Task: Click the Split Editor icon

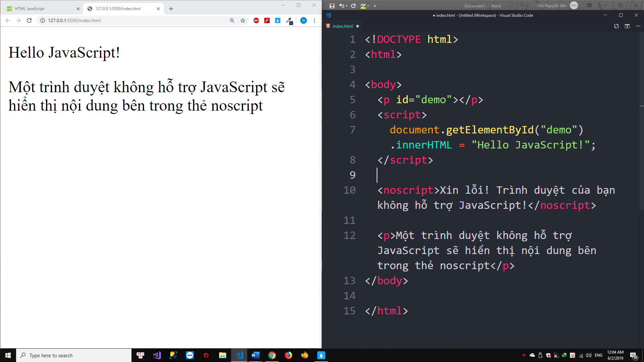Action: (627, 26)
